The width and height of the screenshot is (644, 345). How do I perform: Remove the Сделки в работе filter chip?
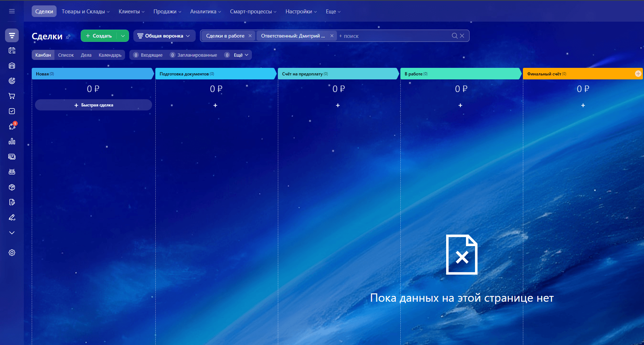point(250,36)
